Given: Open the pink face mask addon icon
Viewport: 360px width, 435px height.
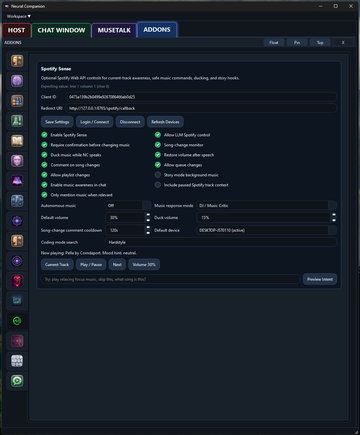Looking at the screenshot, I should [x=17, y=161].
